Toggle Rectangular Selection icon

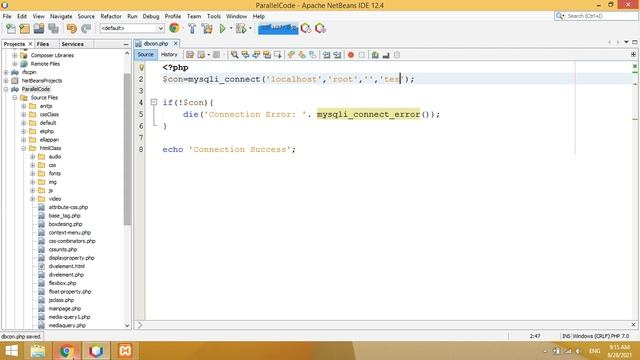[x=278, y=55]
